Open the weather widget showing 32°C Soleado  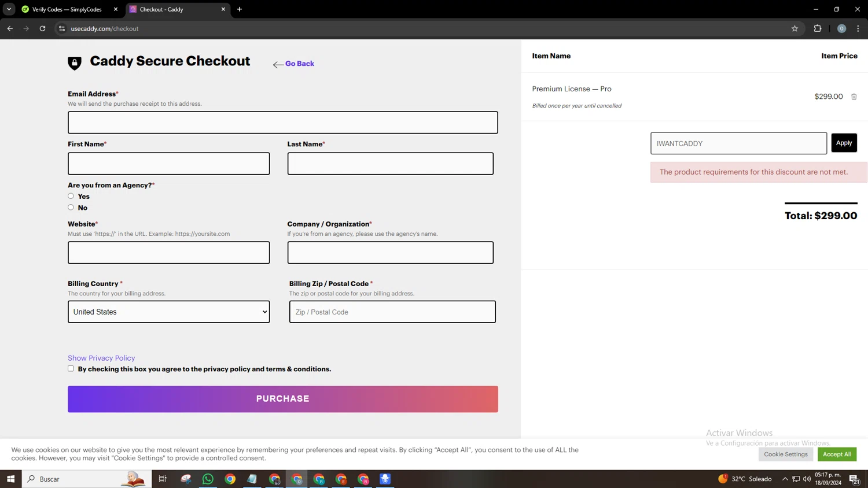pos(745,479)
